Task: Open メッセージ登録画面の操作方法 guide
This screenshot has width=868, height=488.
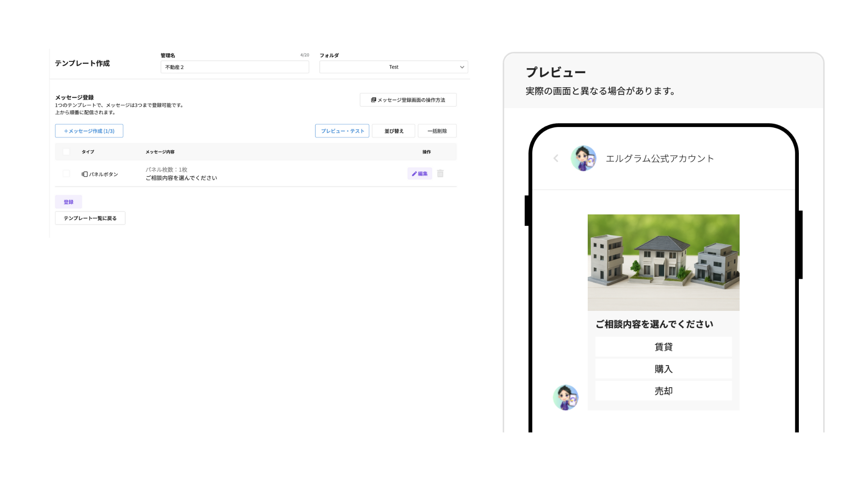Action: (x=408, y=100)
